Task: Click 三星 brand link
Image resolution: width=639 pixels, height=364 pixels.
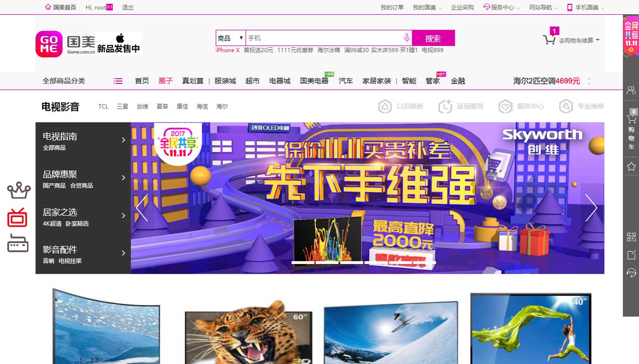Action: [x=123, y=107]
